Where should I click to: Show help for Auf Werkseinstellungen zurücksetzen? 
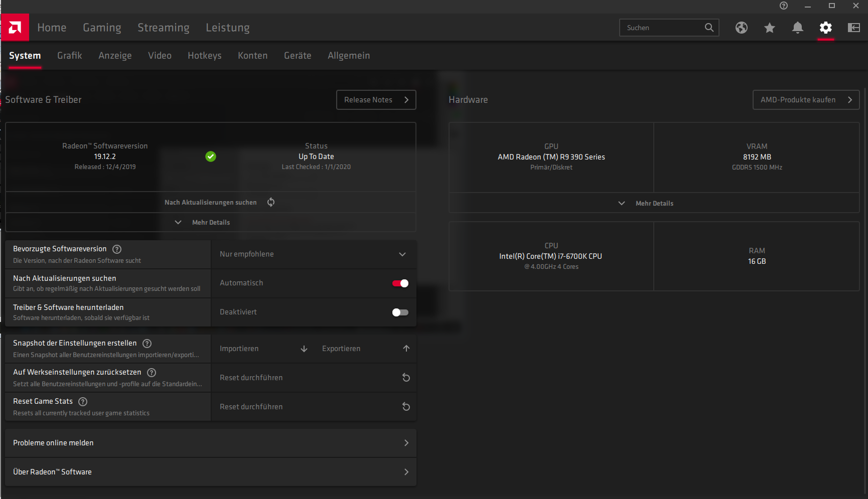coord(152,373)
